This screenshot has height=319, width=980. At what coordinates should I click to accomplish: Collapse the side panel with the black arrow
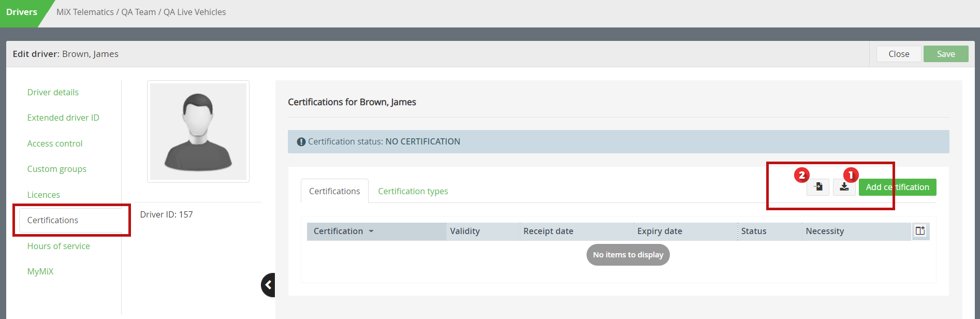(268, 285)
